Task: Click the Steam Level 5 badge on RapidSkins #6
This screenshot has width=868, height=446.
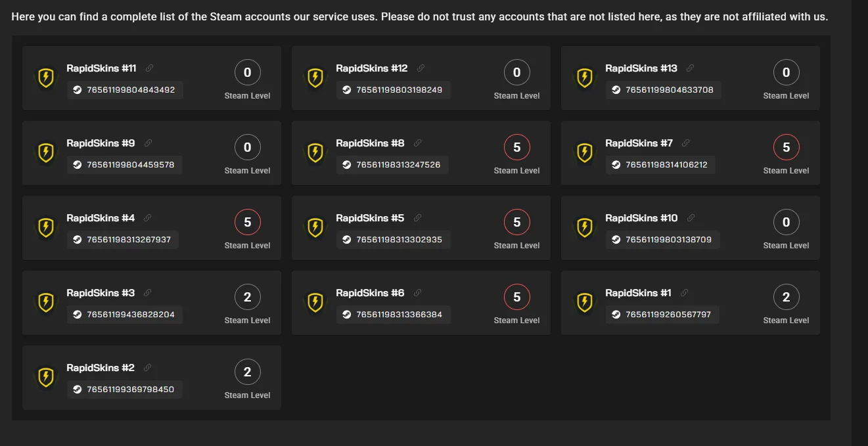Action: pos(517,297)
